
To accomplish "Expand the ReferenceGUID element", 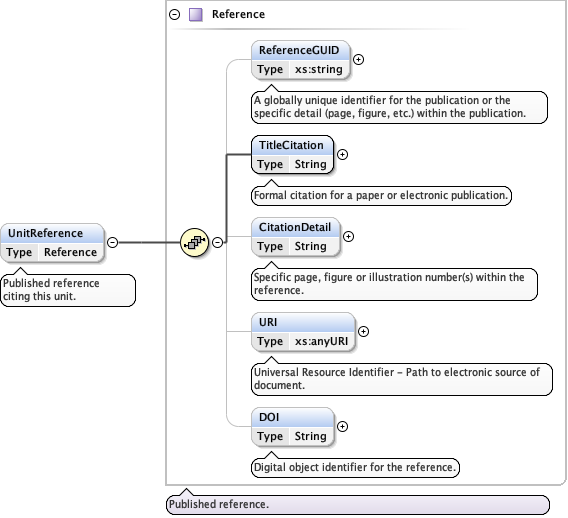I will [x=358, y=59].
